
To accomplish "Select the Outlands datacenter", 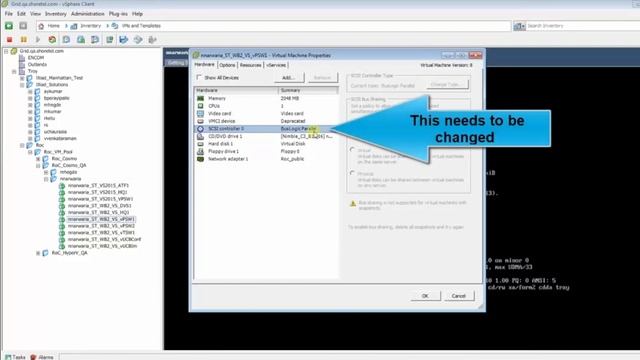I will click(x=37, y=64).
